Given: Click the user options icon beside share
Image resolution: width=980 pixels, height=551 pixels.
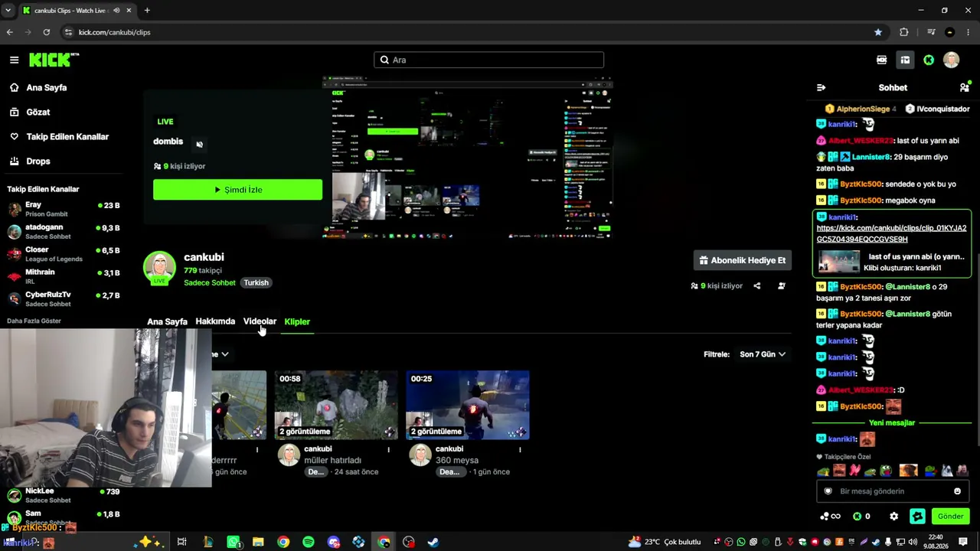Looking at the screenshot, I should pos(782,285).
